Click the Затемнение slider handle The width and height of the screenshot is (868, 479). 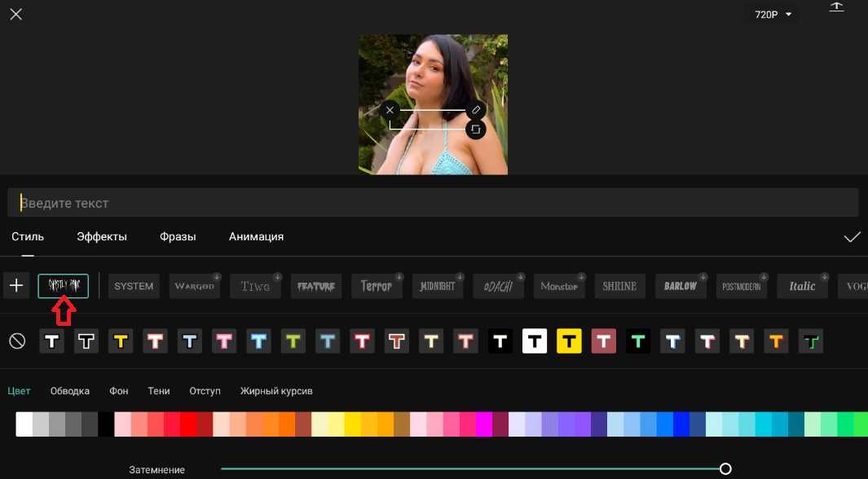(x=725, y=469)
